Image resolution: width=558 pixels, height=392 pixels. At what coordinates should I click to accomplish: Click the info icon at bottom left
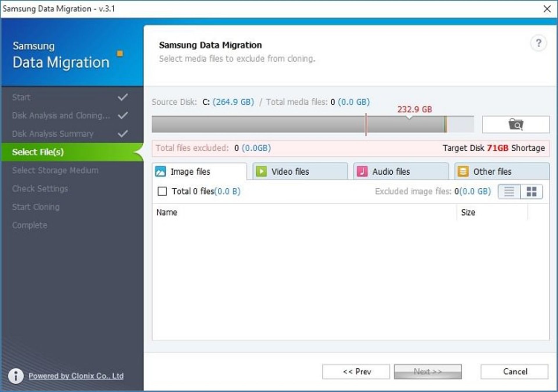click(x=16, y=376)
